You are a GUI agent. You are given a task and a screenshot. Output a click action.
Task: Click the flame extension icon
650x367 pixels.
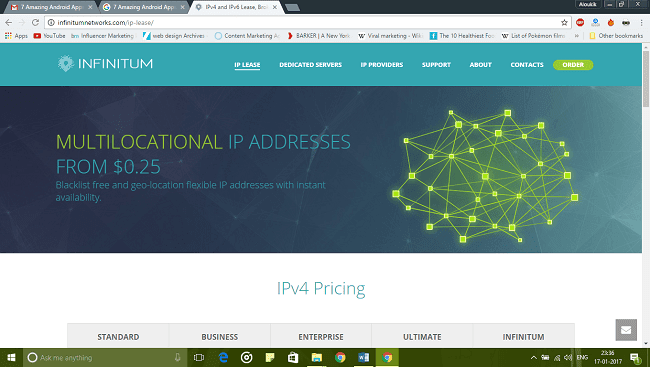click(611, 22)
